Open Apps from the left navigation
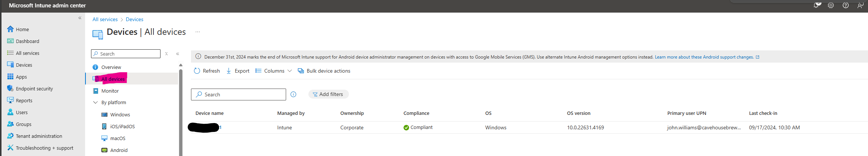 coord(21,77)
